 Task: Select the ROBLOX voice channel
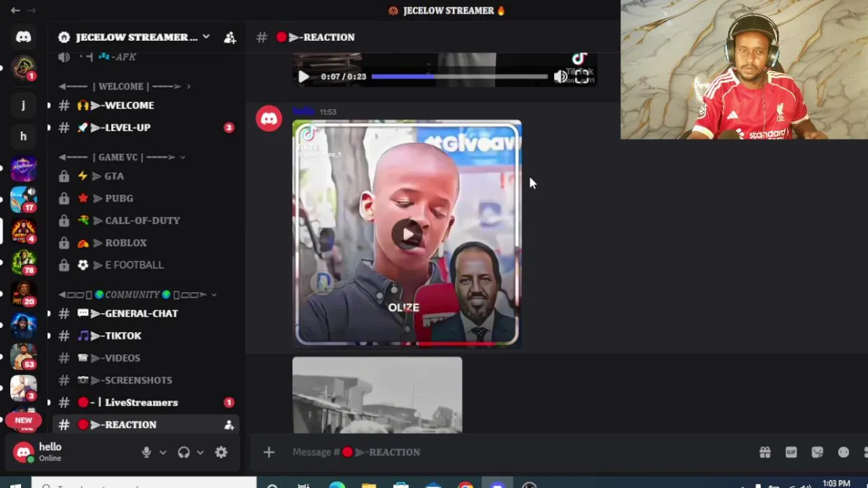coord(146,243)
